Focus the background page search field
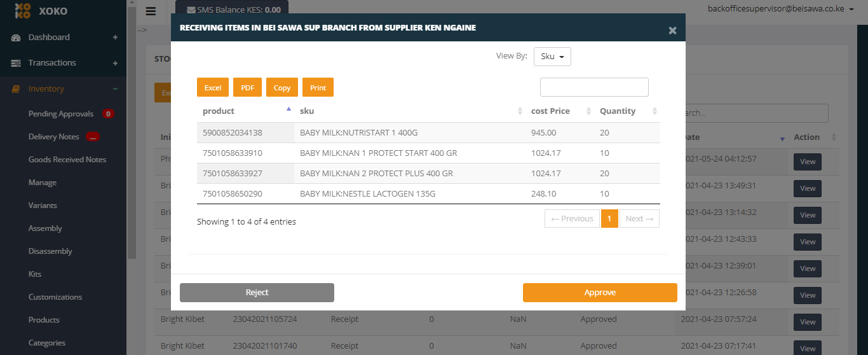Viewport: 868px width, 355px height. [x=756, y=113]
